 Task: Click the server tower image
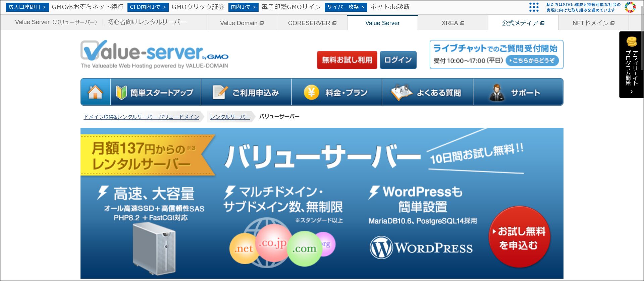coord(154,249)
